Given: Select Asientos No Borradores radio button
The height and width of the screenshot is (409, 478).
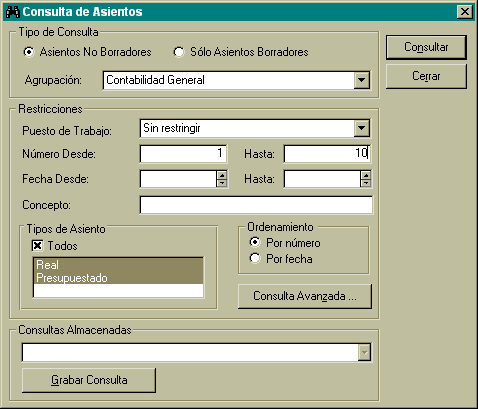Looking at the screenshot, I should 29,52.
